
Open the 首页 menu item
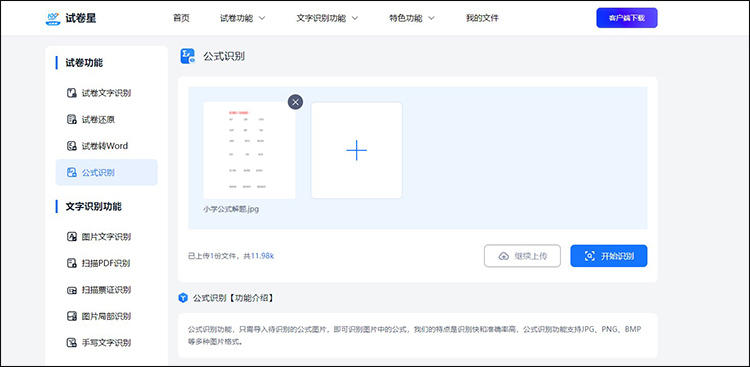(181, 18)
